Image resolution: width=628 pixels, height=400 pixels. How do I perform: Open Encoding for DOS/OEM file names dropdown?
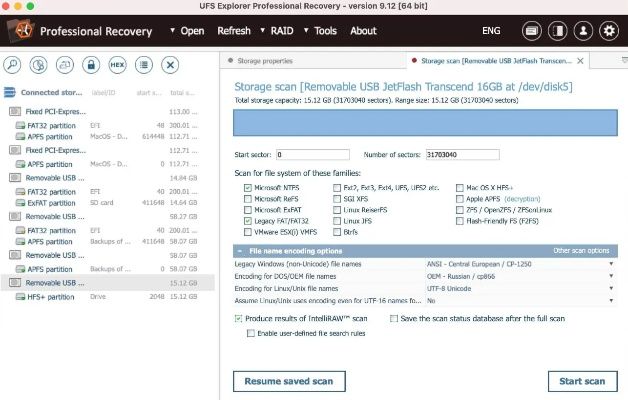coord(520,276)
